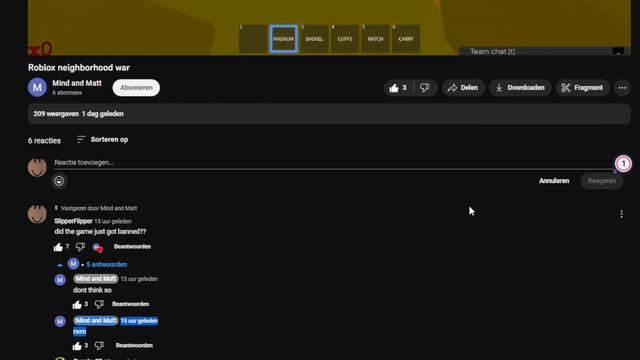Open Mind and Matt channel name link
Screen dimensions: 640x360
tap(77, 83)
